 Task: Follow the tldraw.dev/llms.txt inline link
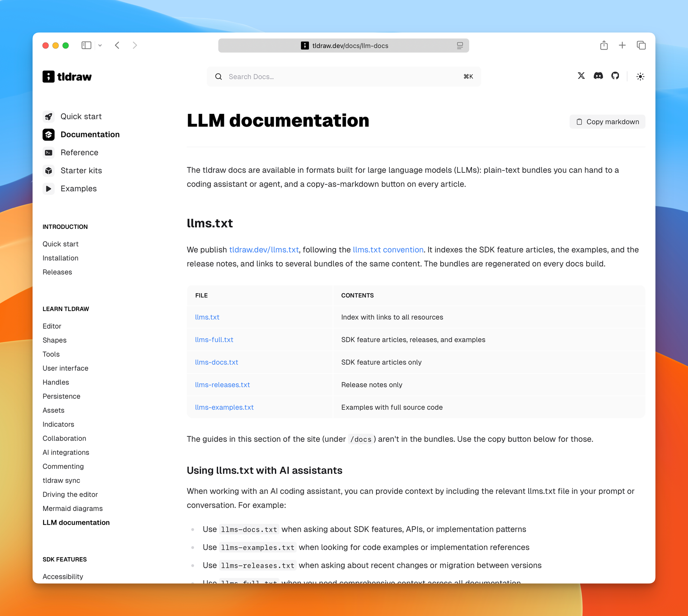[264, 250]
